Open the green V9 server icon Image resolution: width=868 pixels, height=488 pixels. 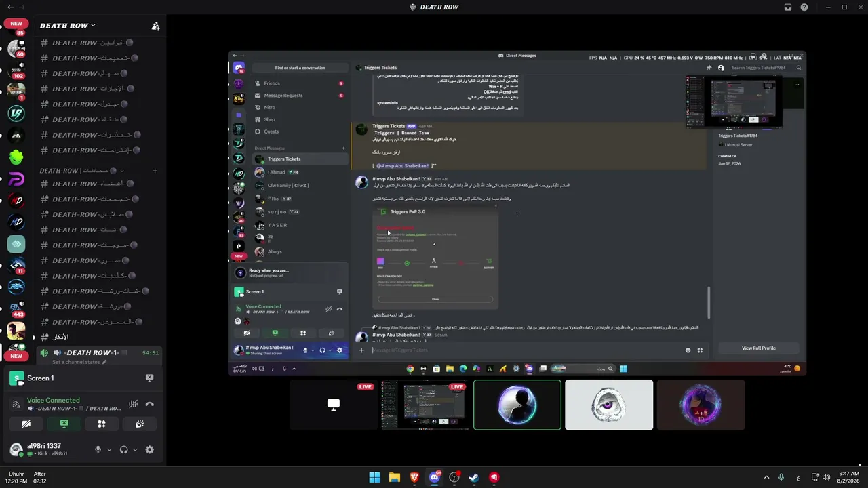16,114
